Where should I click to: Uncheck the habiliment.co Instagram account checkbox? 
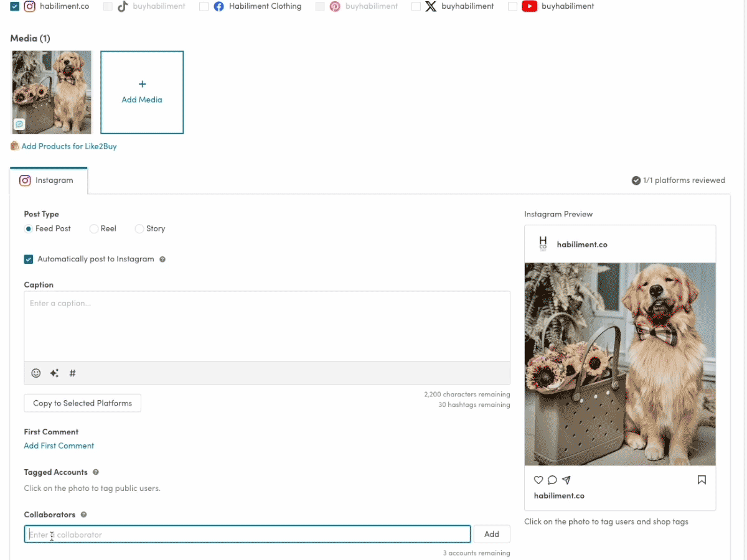(15, 6)
